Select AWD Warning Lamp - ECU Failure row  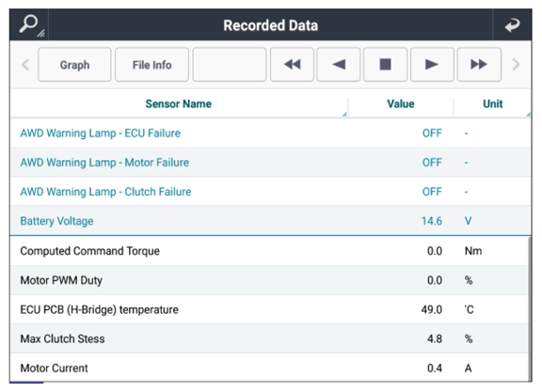click(271, 133)
